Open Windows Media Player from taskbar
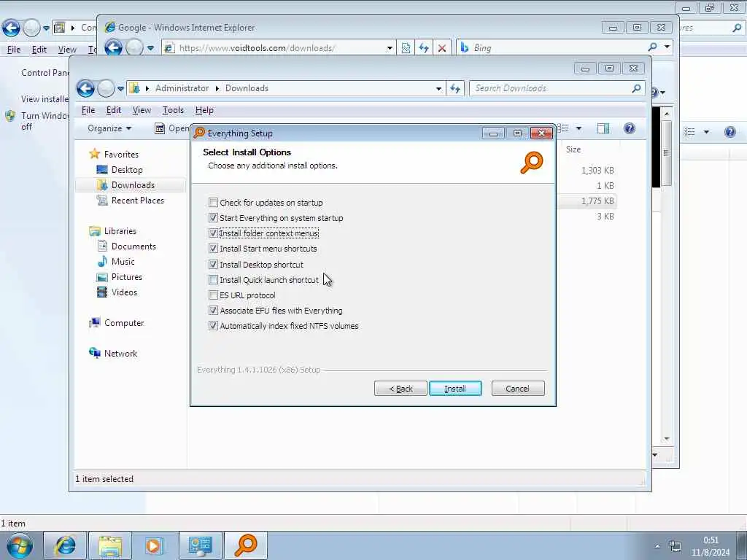The image size is (747, 560). [154, 545]
